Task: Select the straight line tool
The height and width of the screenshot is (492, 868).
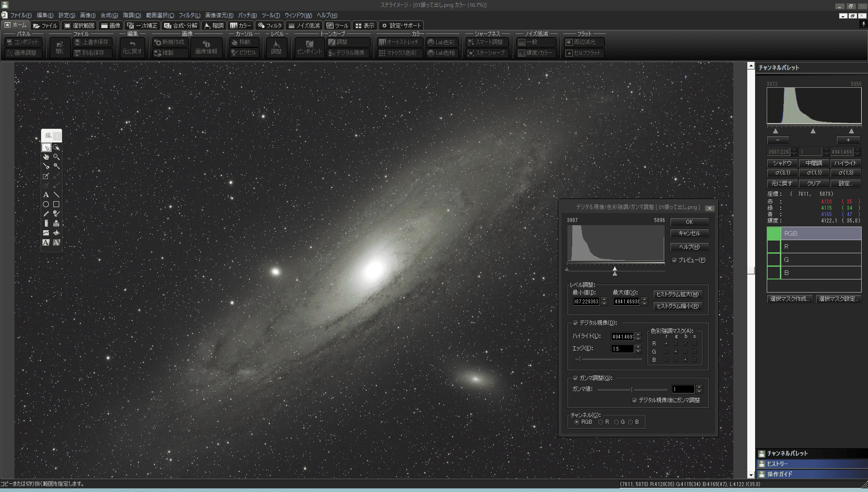Action: [57, 195]
